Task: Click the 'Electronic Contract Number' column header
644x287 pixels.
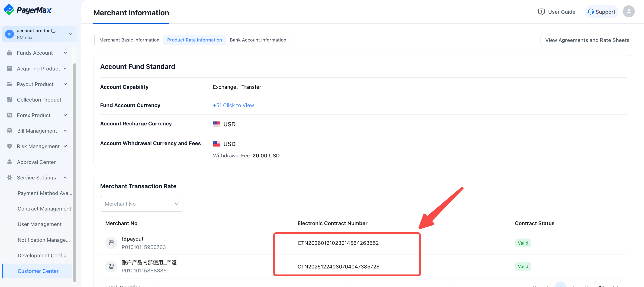Action: pyautogui.click(x=332, y=223)
